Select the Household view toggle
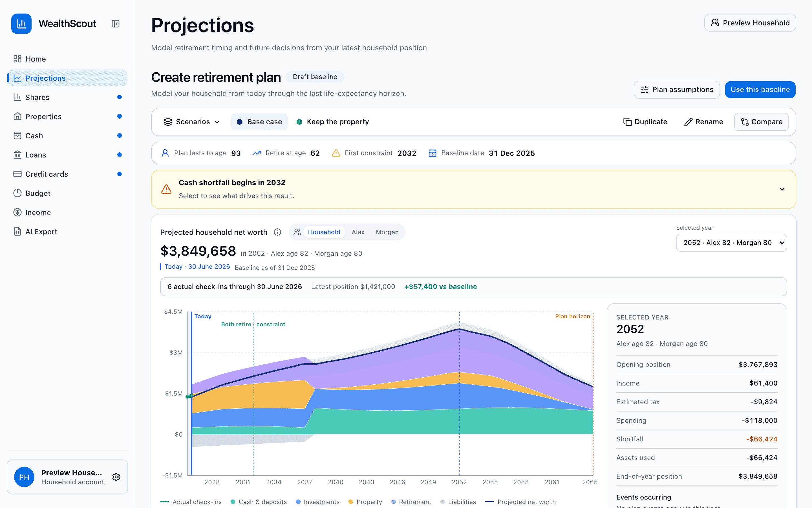This screenshot has width=812, height=508. (x=324, y=232)
